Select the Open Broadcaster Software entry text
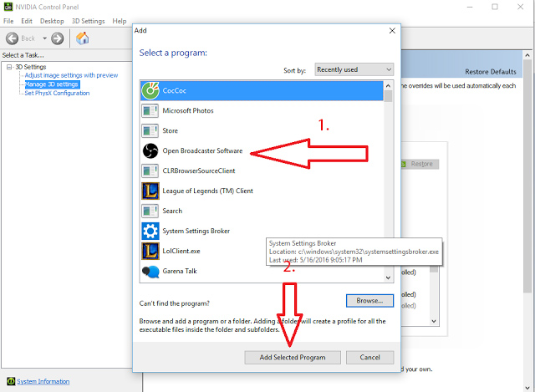Viewport: 535px width, 392px height. click(202, 150)
